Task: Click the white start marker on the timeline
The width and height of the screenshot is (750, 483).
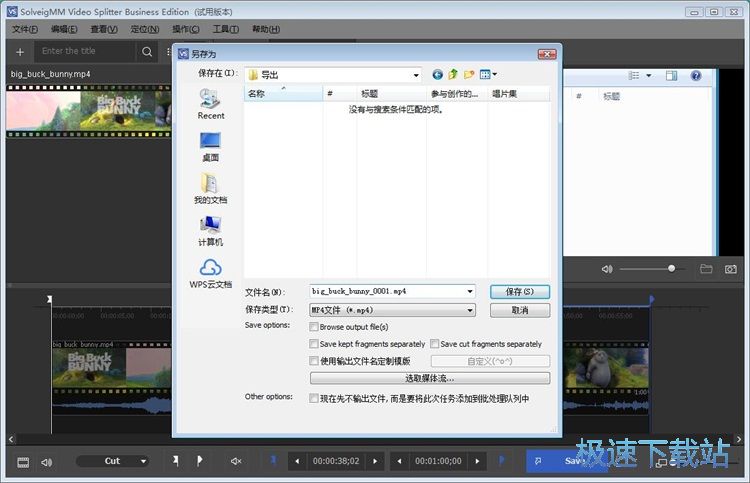Action: (x=49, y=300)
